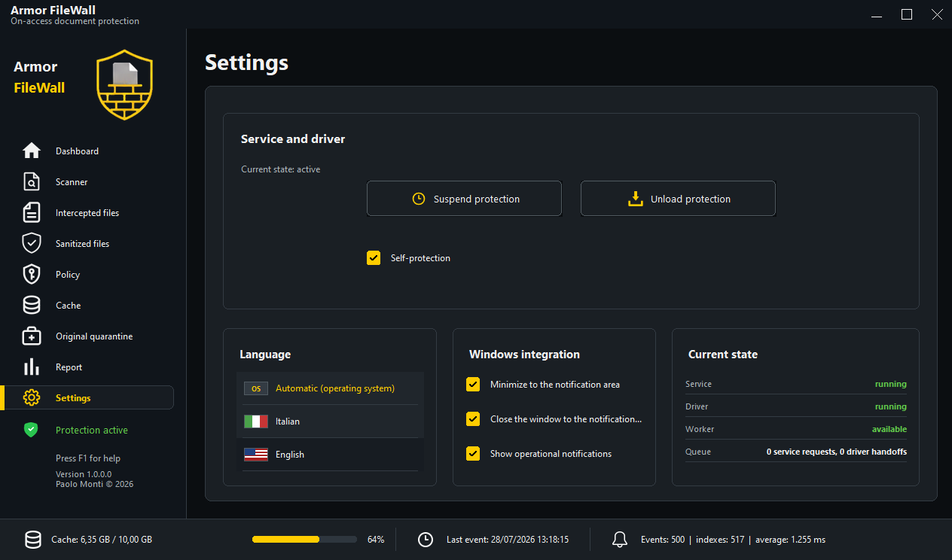
Task: Click the Version 1.0.0.0 text
Action: pos(84,474)
